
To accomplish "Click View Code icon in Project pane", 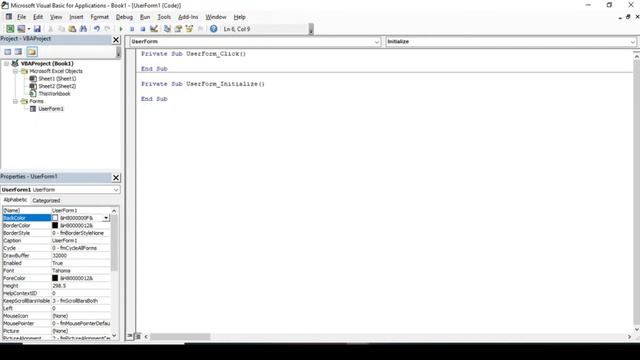I will click(x=8, y=52).
